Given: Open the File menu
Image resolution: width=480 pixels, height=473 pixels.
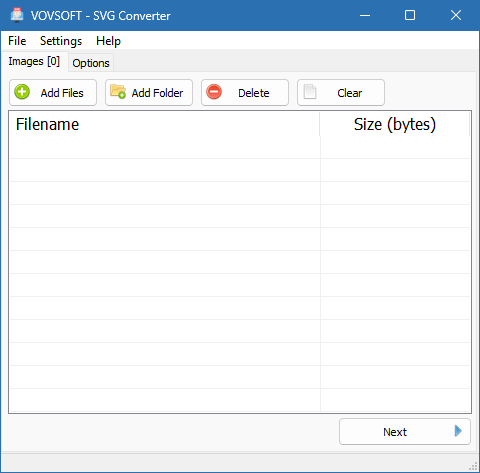Looking at the screenshot, I should pos(17,41).
